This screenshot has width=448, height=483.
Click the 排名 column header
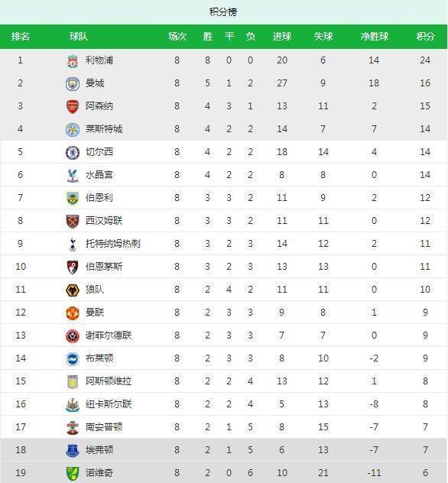click(21, 37)
